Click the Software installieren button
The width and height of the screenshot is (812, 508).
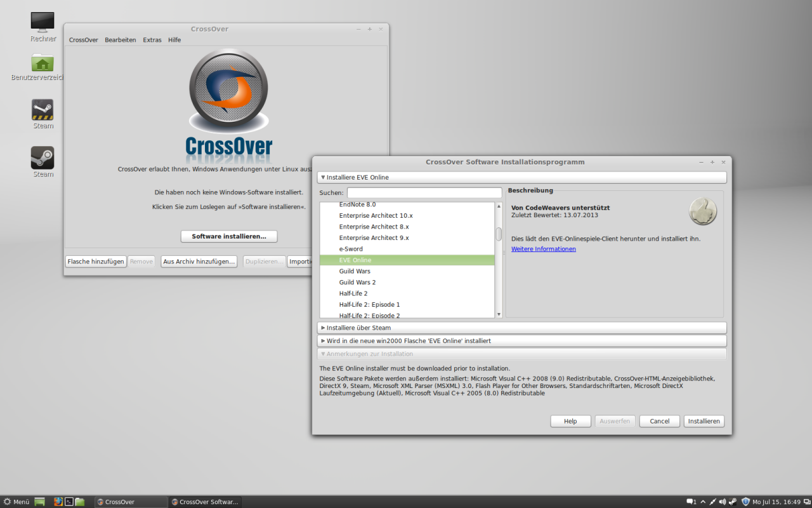tap(229, 236)
